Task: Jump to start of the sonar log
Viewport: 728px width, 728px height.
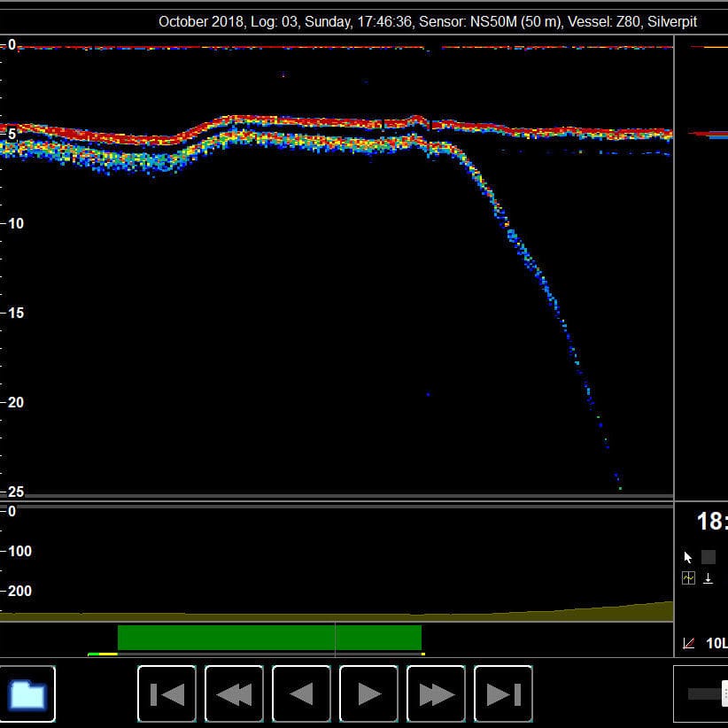Action: (x=167, y=695)
